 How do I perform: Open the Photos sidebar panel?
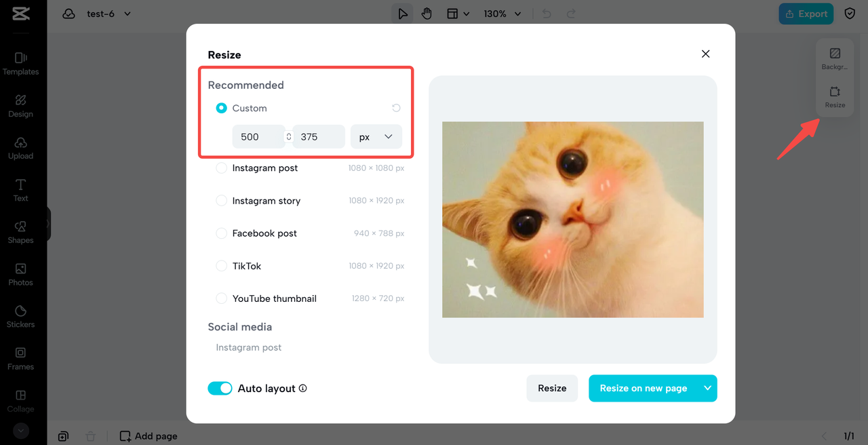pos(20,274)
